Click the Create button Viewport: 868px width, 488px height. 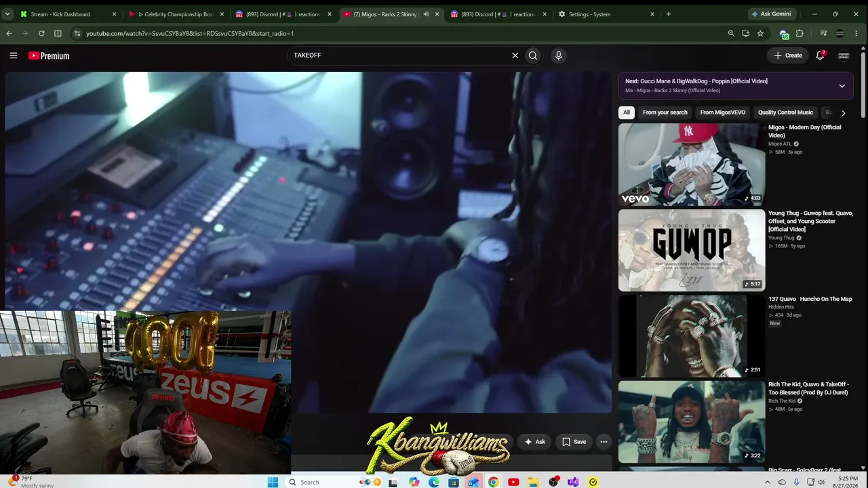pos(788,56)
